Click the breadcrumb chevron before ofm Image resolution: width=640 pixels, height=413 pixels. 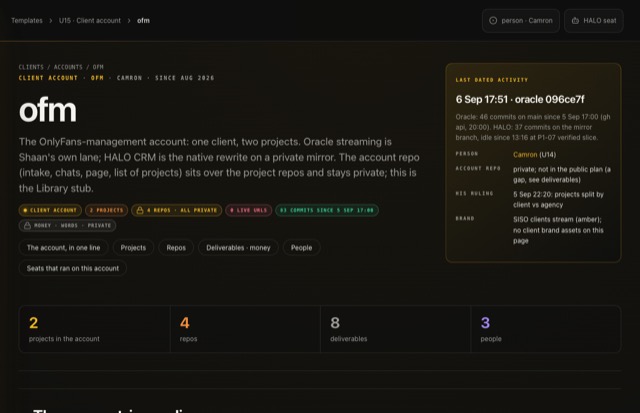(129, 20)
